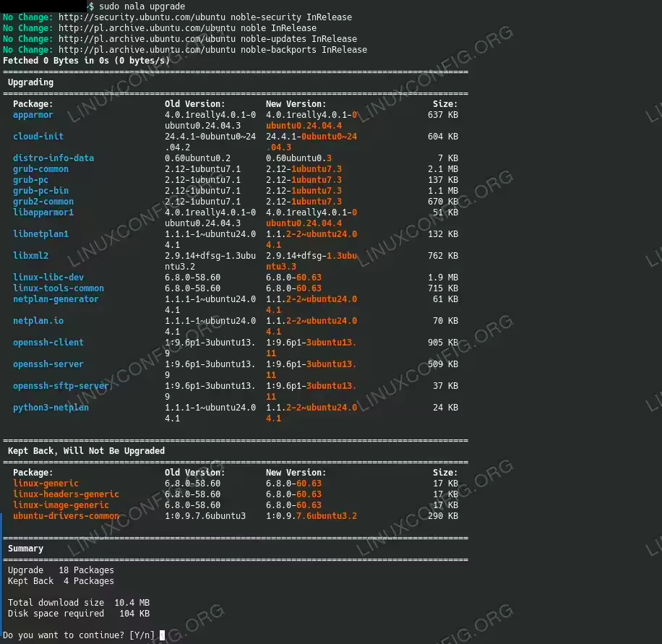Viewport: 662px width, 644px height.
Task: Click the 'Upgrade 18 Packages' summary line
Action: point(61,570)
